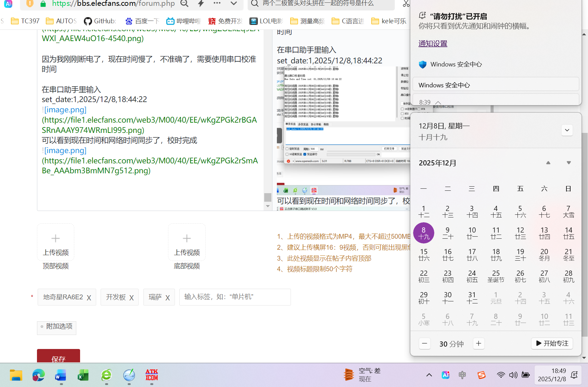Click the Chinese input mode indicator
Screen dimensions: 588x387
click(462, 375)
